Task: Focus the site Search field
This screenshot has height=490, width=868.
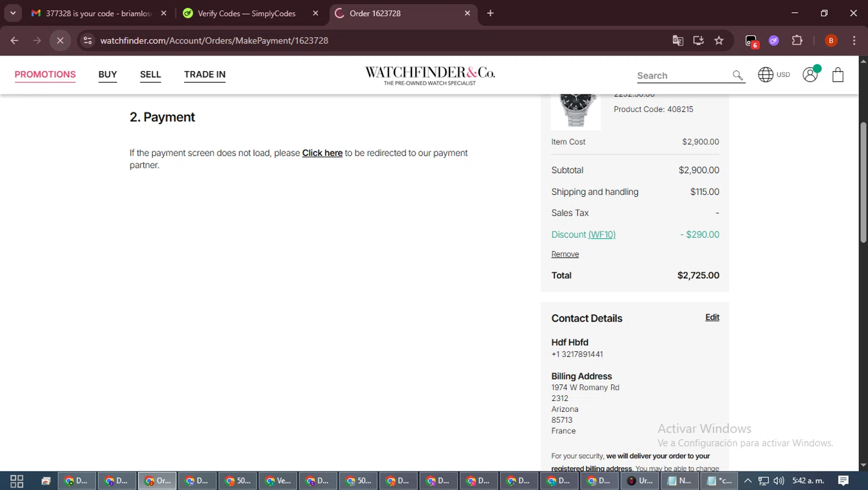Action: [683, 76]
